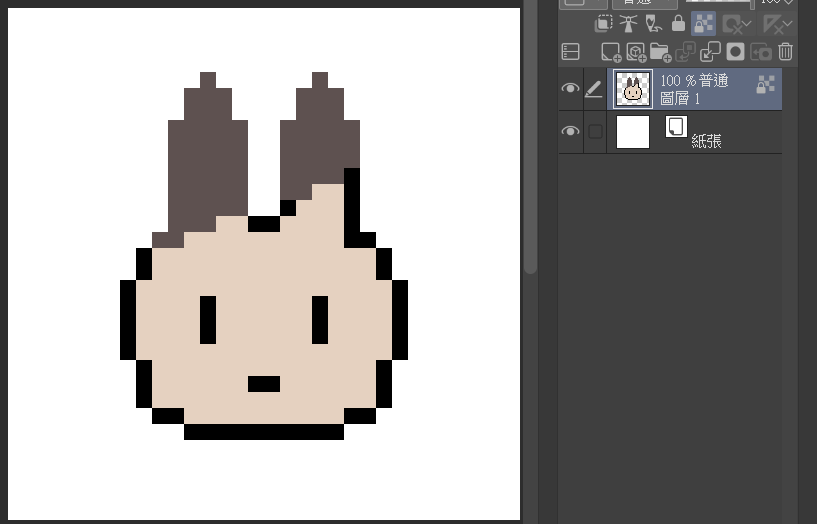817x524 pixels.
Task: Delete layer with trash icon
Action: (785, 52)
